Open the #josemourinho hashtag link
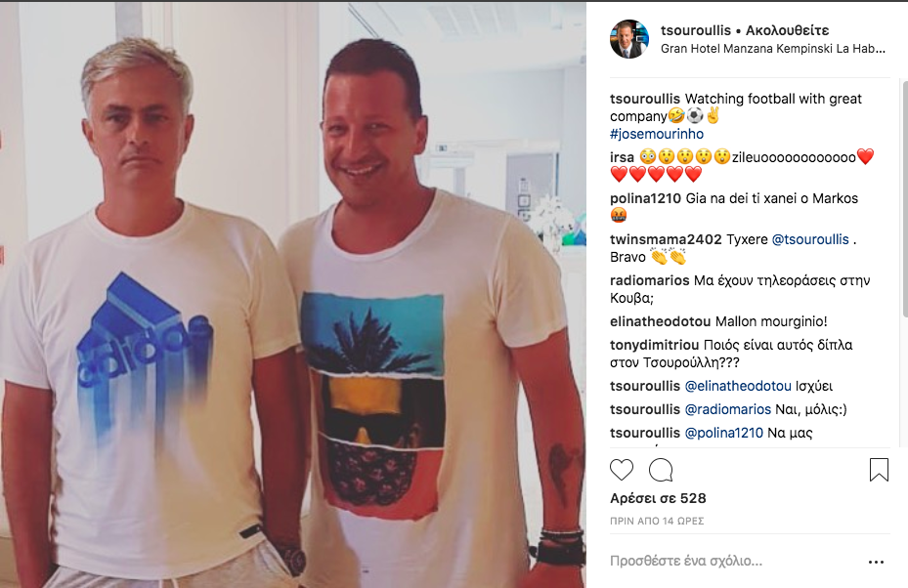908x588 pixels. click(657, 134)
